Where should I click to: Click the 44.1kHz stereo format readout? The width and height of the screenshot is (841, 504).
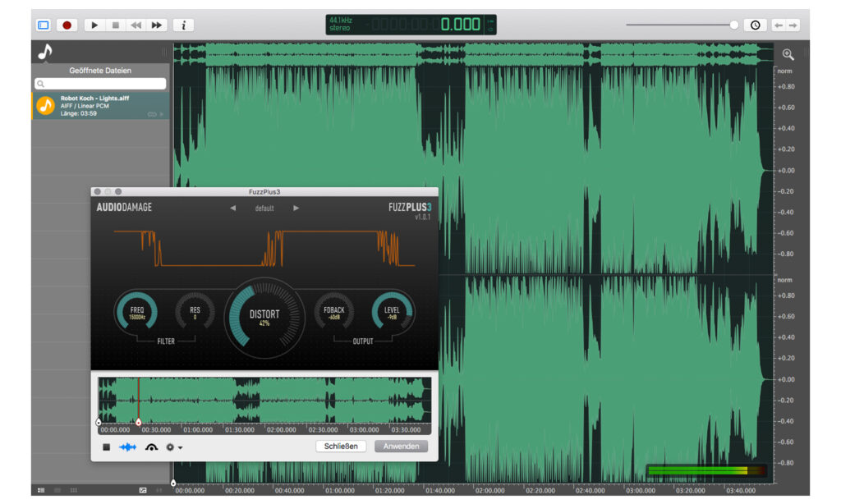341,24
